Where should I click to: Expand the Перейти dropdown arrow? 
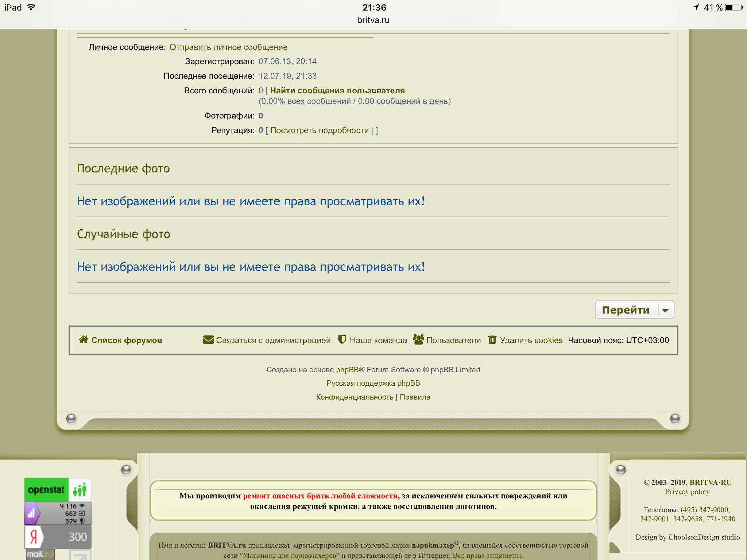coord(665,310)
